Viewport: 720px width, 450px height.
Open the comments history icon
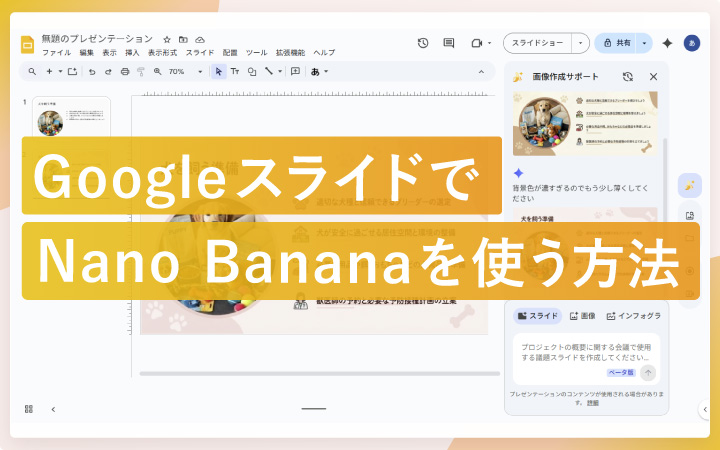point(449,43)
